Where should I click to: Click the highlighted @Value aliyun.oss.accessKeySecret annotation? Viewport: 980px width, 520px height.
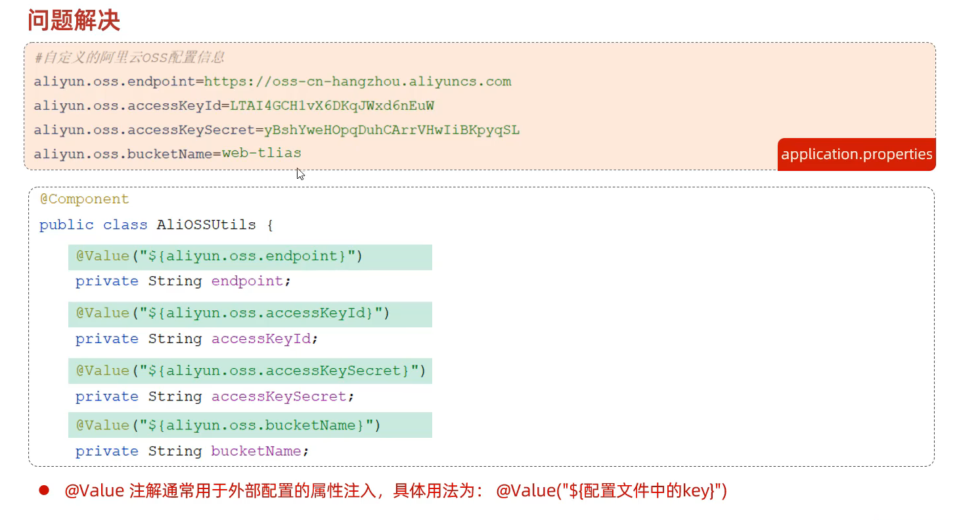pyautogui.click(x=250, y=371)
